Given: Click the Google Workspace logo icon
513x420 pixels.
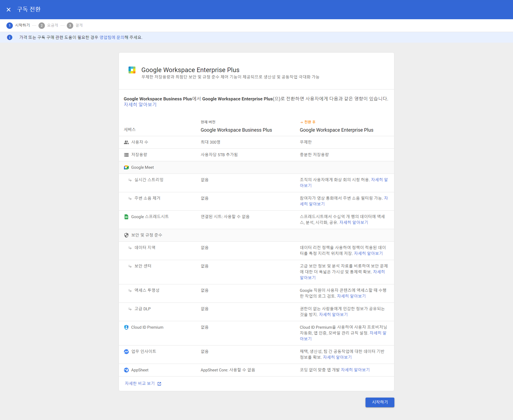Looking at the screenshot, I should point(132,70).
